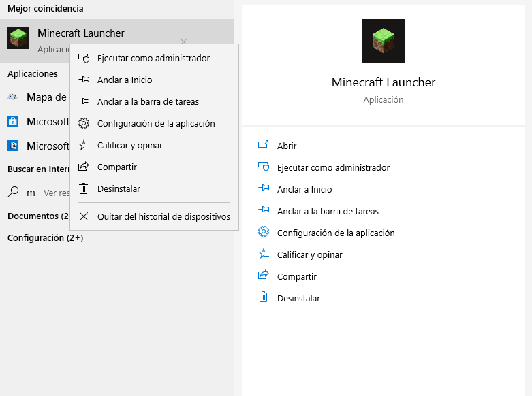Image resolution: width=532 pixels, height=396 pixels.
Task: Click the Microsoft Solitaire card icon
Action: pos(13,146)
